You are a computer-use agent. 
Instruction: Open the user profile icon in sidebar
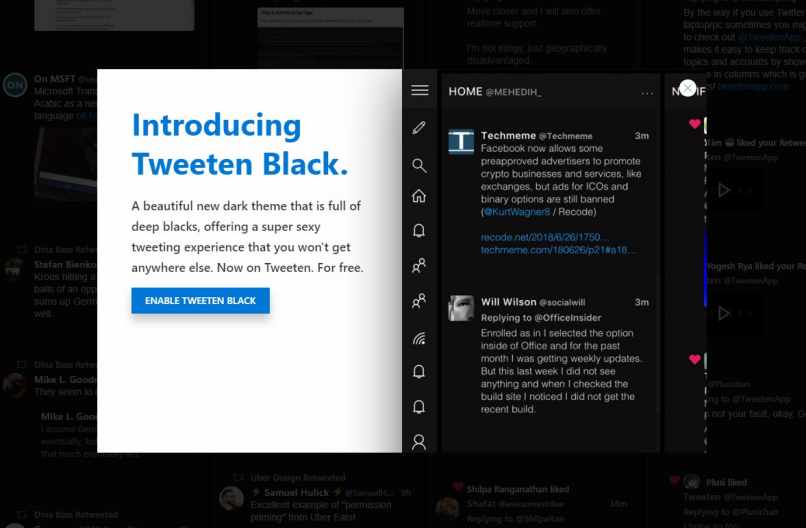point(419,443)
